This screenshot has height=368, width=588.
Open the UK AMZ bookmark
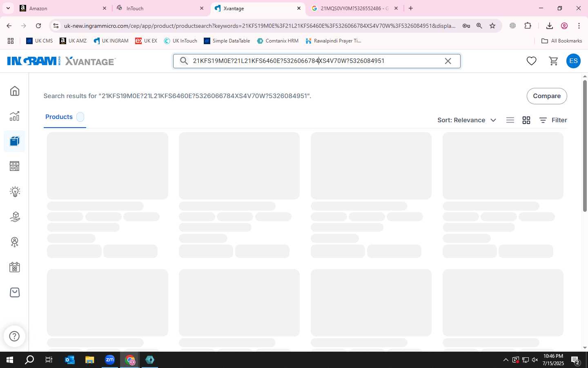point(73,41)
